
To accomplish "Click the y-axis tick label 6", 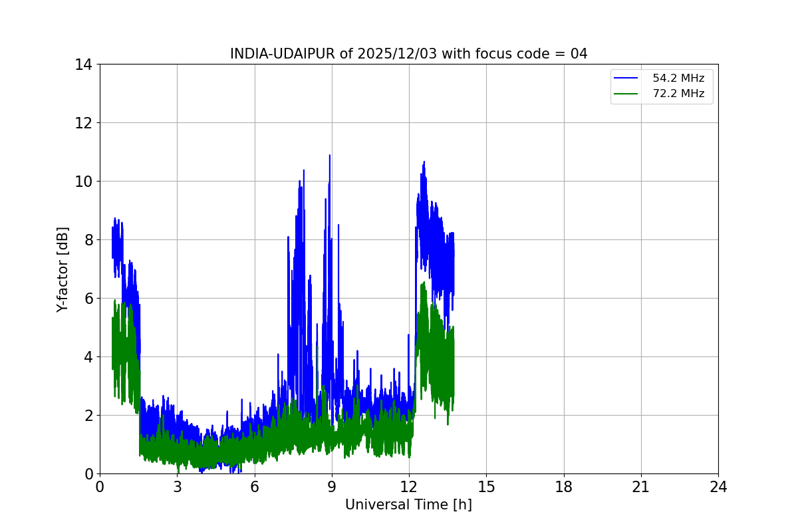I will (88, 298).
